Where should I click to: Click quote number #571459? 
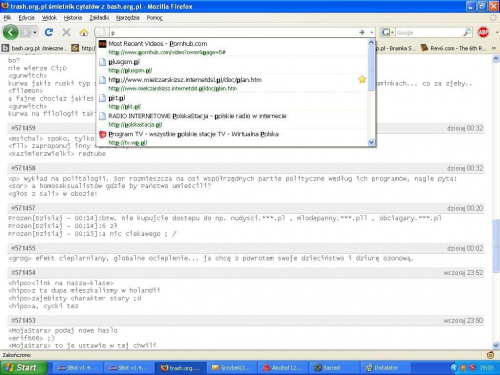pos(23,128)
